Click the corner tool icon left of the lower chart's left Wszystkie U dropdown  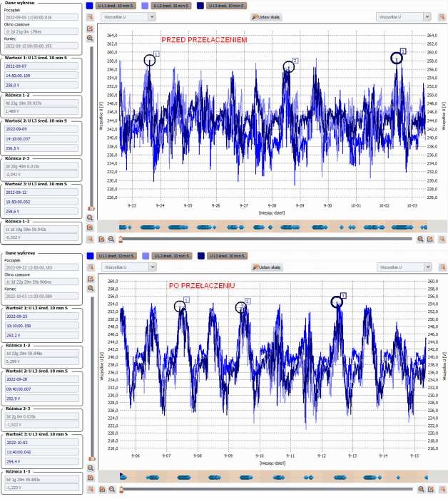[91, 267]
